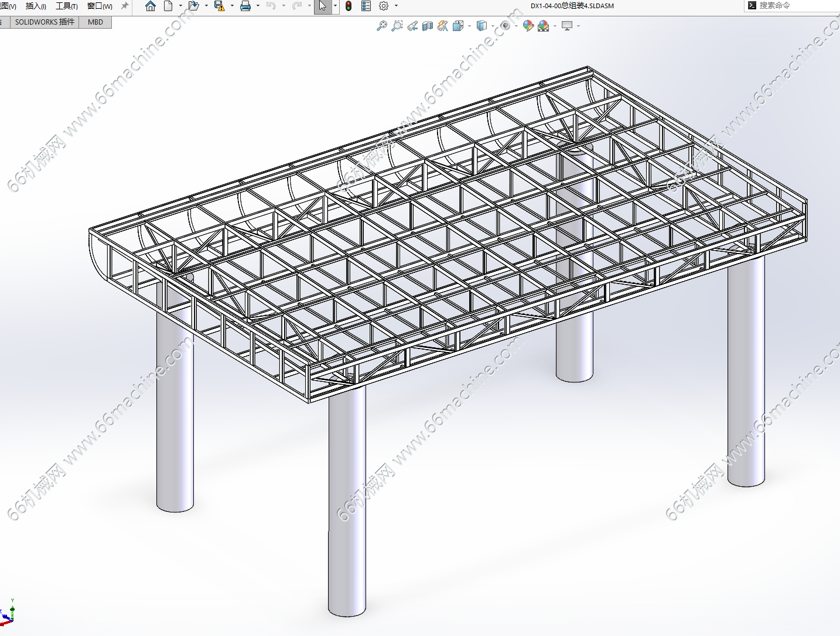Expand the Options gear dropdown arrow
This screenshot has height=636, width=840.
tap(396, 6)
